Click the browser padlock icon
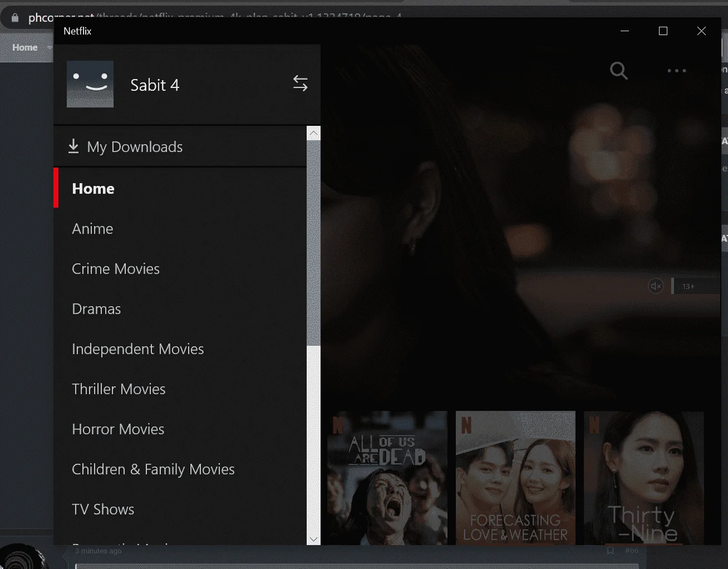This screenshot has height=569, width=728. 15,18
